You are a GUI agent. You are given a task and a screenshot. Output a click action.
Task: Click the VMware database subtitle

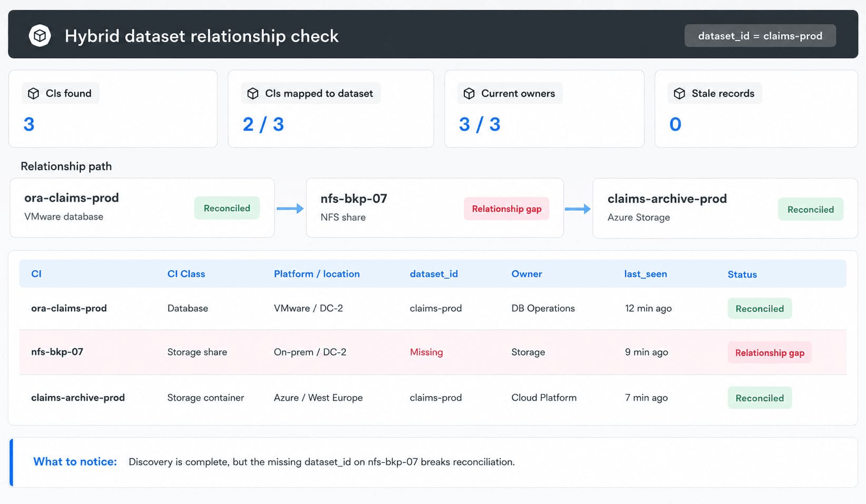coord(64,216)
